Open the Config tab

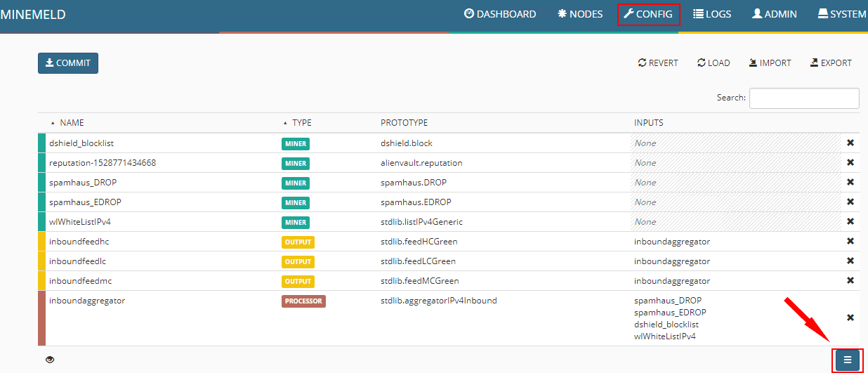(648, 14)
